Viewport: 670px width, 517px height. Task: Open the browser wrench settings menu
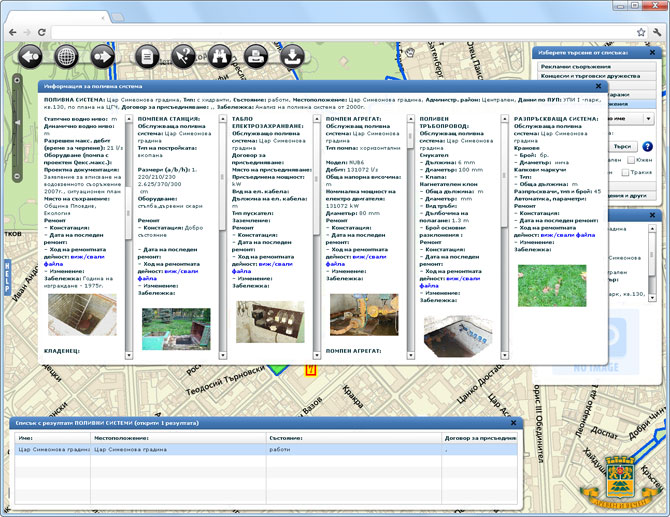[657, 32]
